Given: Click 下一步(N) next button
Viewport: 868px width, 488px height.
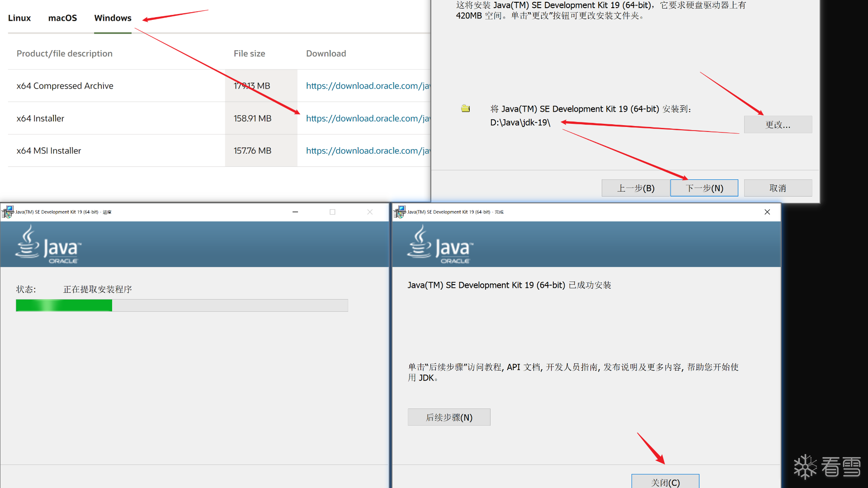Looking at the screenshot, I should 704,188.
